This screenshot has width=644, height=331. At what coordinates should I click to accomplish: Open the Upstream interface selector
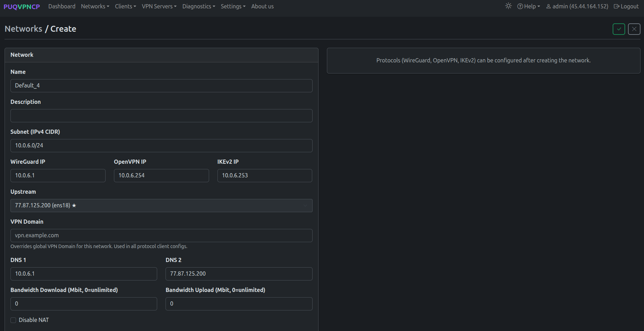tap(161, 206)
